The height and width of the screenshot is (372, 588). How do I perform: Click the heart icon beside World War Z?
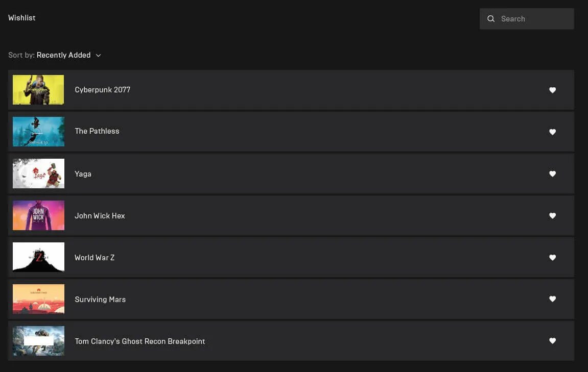click(x=552, y=257)
